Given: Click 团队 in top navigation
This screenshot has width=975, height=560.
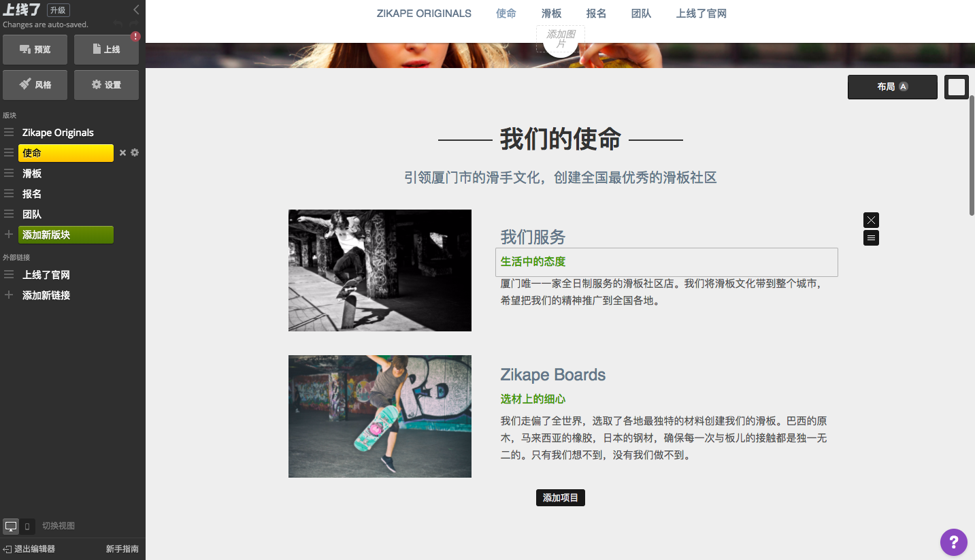Looking at the screenshot, I should coord(641,14).
